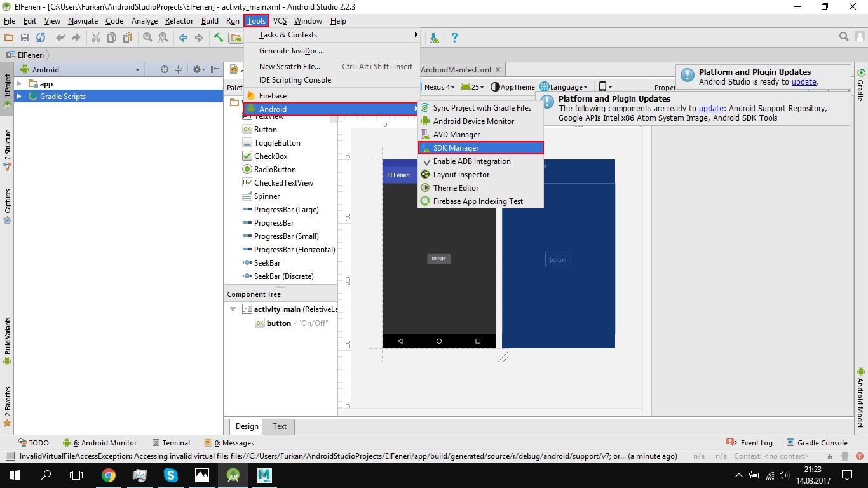The height and width of the screenshot is (488, 868).
Task: Click the Open folder toolbar icon
Action: [x=9, y=37]
